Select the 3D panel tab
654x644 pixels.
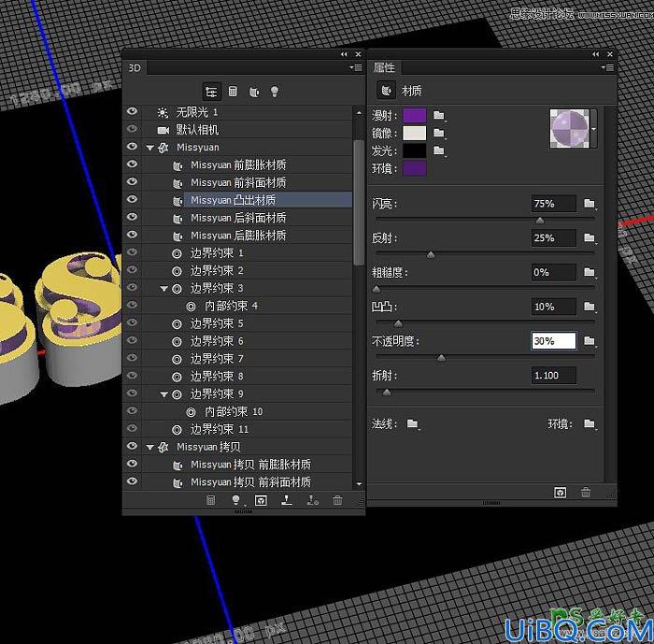[135, 68]
